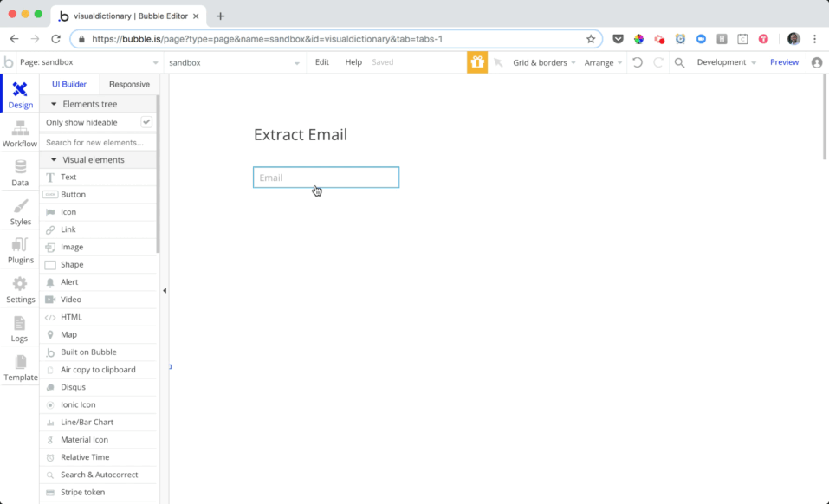
Task: Open the Arrange dropdown
Action: [x=603, y=62]
